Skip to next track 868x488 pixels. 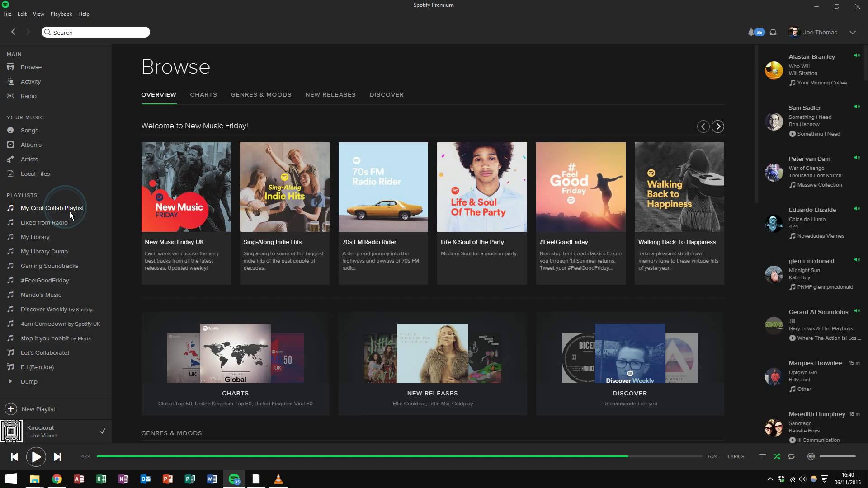pos(57,457)
